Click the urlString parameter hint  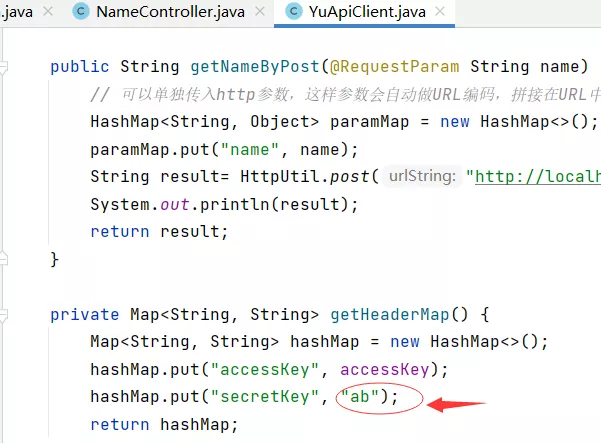pos(422,176)
